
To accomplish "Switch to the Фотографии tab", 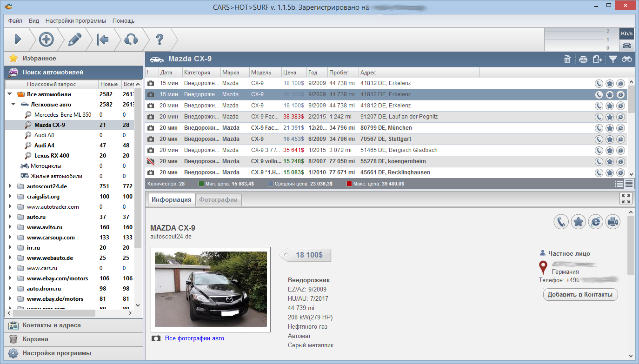I will 219,199.
